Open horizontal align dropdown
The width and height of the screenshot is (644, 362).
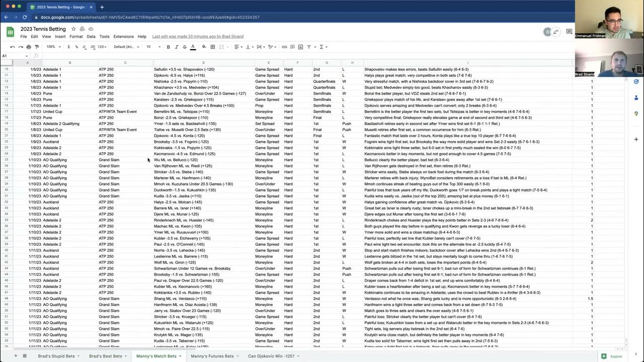click(238, 47)
